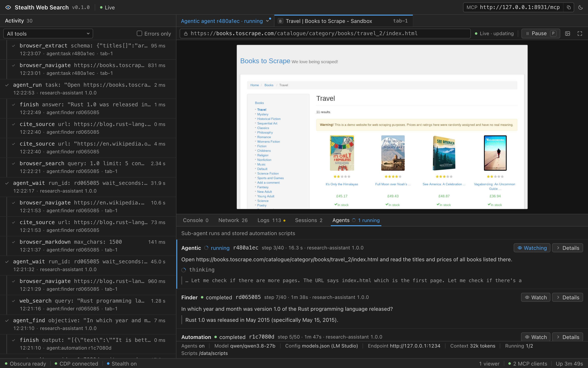The height and width of the screenshot is (368, 588).
Task: Select the agent_wait 31.9 s activity entry
Action: (88, 187)
